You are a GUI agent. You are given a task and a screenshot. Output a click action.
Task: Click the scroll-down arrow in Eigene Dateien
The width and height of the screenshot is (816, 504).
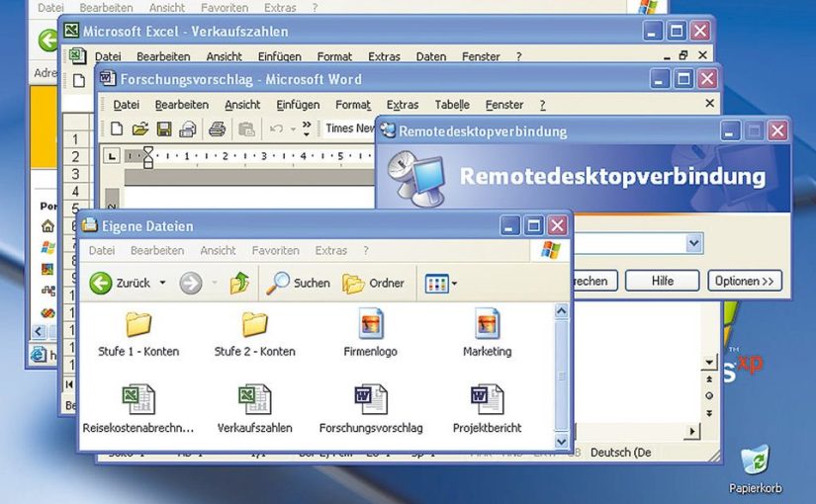coord(561,442)
